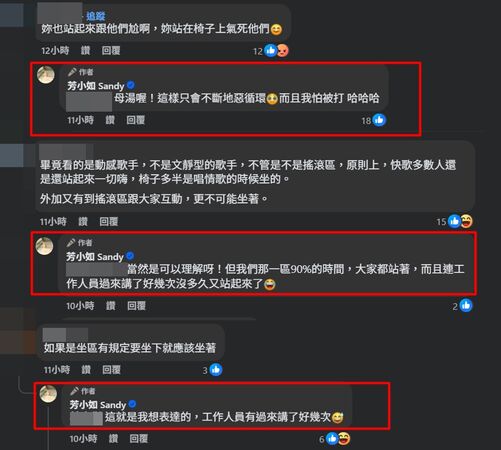Image resolution: width=501 pixels, height=450 pixels.
Task: Click the thumbs-up icon beside the 18 count
Action: (379, 120)
